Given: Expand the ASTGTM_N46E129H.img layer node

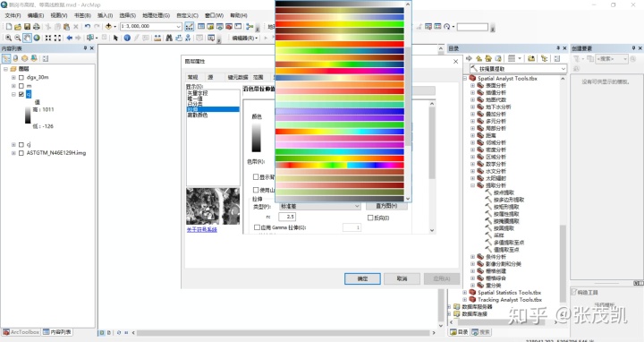Looking at the screenshot, I should (x=13, y=153).
